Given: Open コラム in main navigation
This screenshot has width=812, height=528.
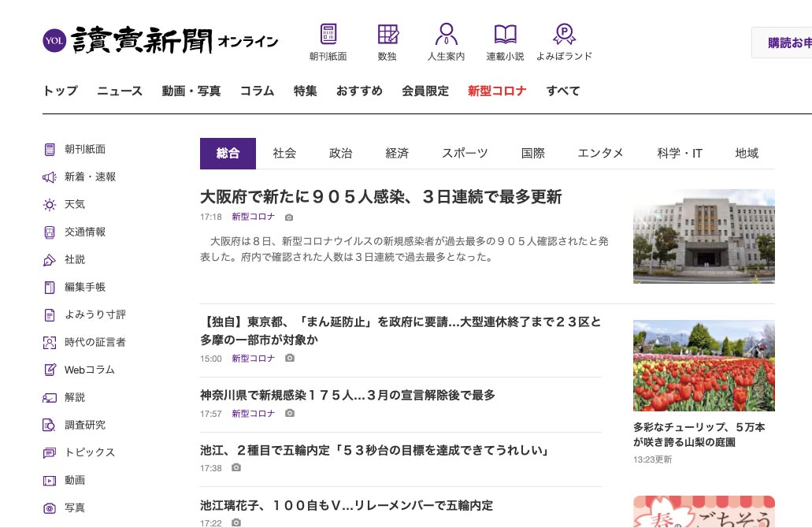Looking at the screenshot, I should (x=257, y=91).
